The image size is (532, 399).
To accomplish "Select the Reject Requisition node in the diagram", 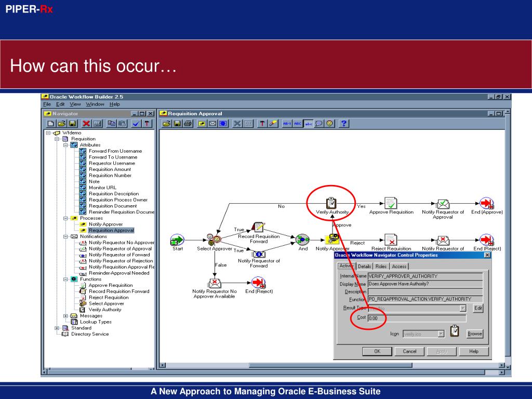I will [x=391, y=240].
